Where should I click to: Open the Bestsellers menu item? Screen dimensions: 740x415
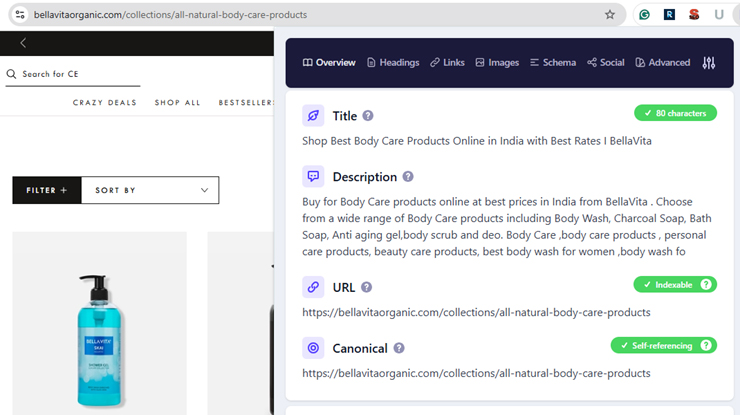tap(246, 102)
